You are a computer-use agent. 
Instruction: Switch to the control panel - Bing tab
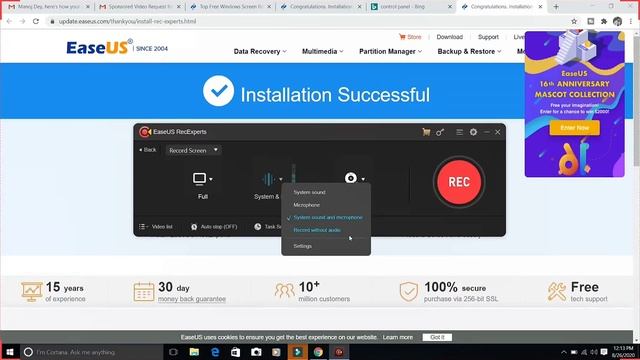pos(411,7)
